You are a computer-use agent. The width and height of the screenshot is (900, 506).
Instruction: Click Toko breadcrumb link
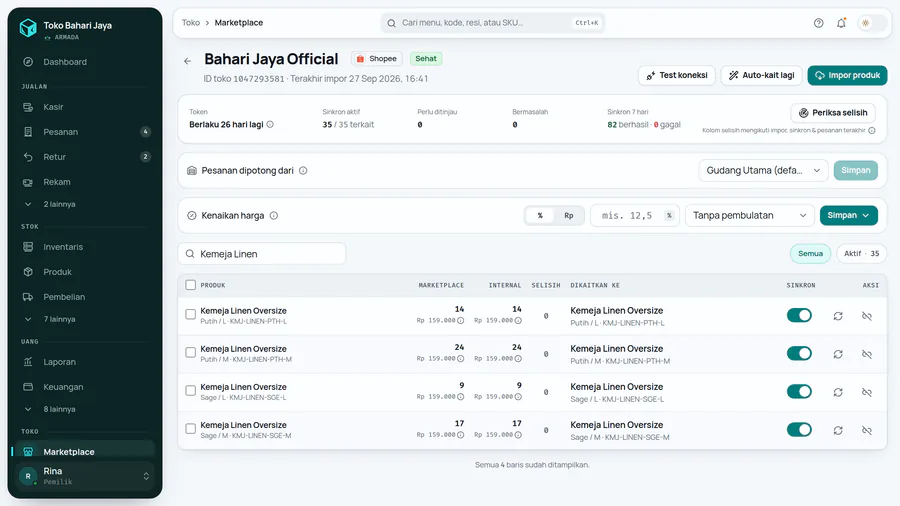click(x=191, y=23)
